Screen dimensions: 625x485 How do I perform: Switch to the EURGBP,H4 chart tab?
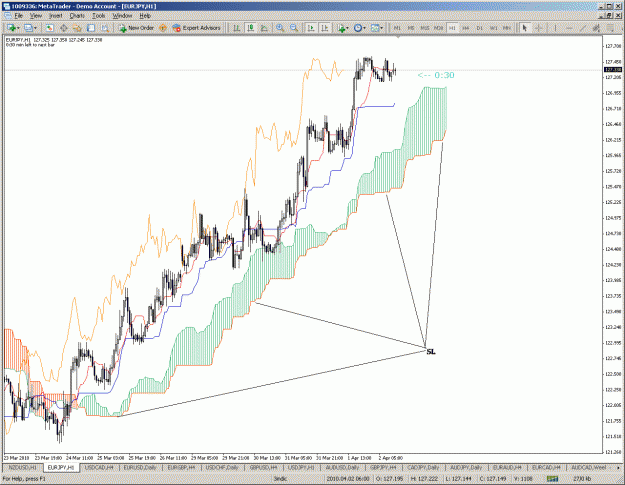[181, 467]
